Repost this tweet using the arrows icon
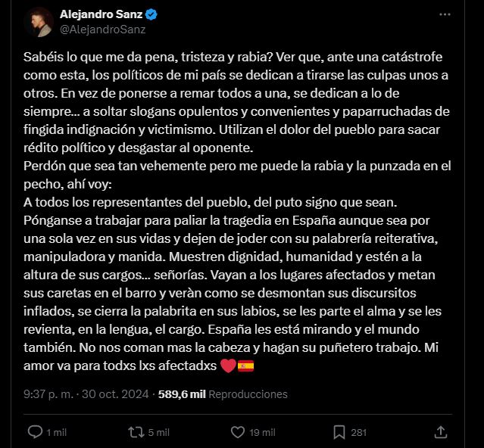This screenshot has height=448, width=484. [x=137, y=432]
